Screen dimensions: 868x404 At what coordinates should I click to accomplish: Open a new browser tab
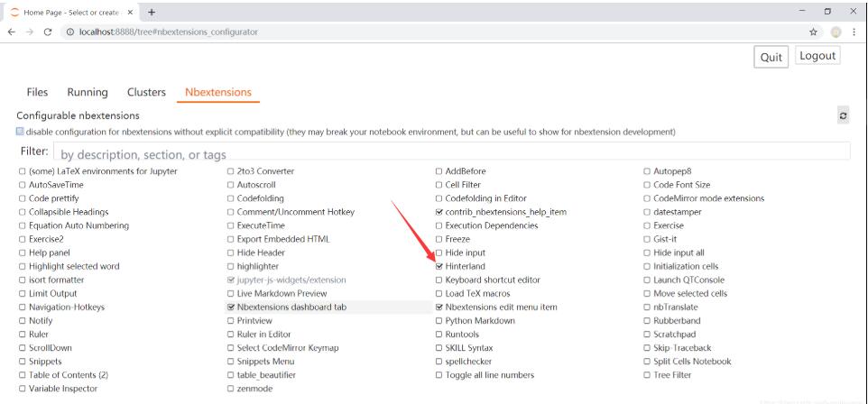(x=151, y=12)
